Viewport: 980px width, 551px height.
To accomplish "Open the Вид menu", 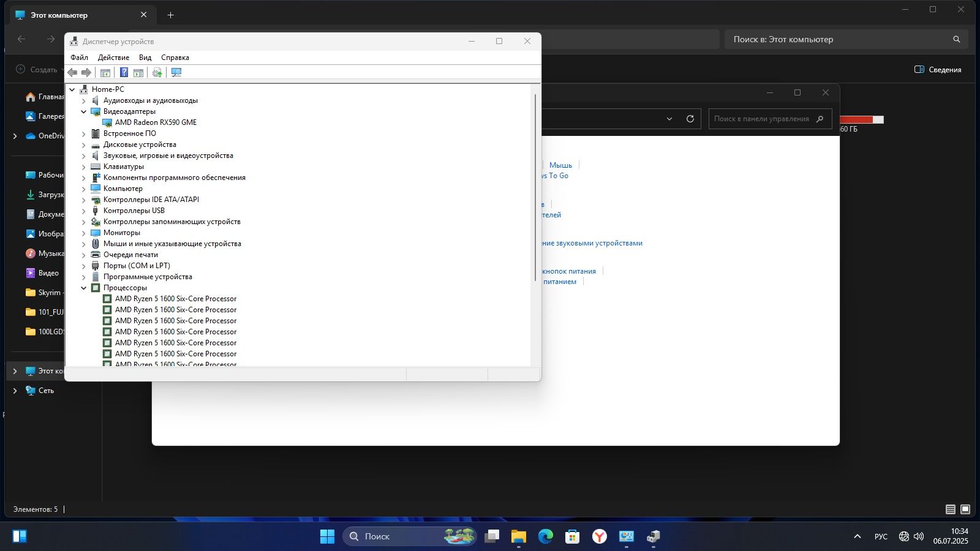I will point(145,58).
